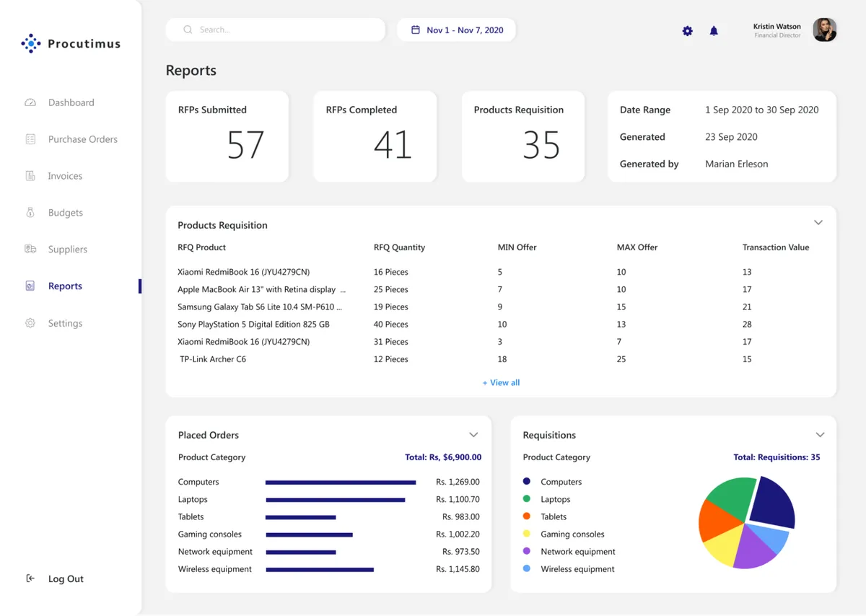Click the Computers bar in Placed Orders
The width and height of the screenshot is (866, 616).
click(x=341, y=482)
